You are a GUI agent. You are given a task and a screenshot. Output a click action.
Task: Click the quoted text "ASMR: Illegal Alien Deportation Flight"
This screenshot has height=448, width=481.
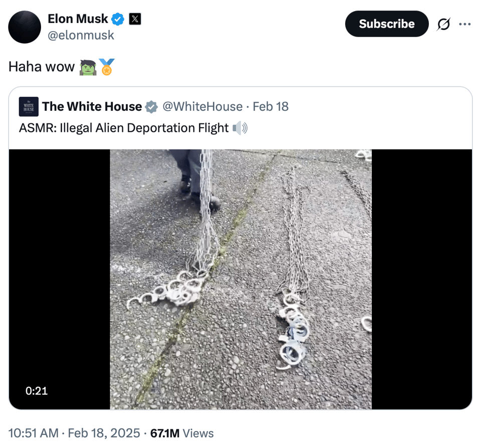(124, 128)
